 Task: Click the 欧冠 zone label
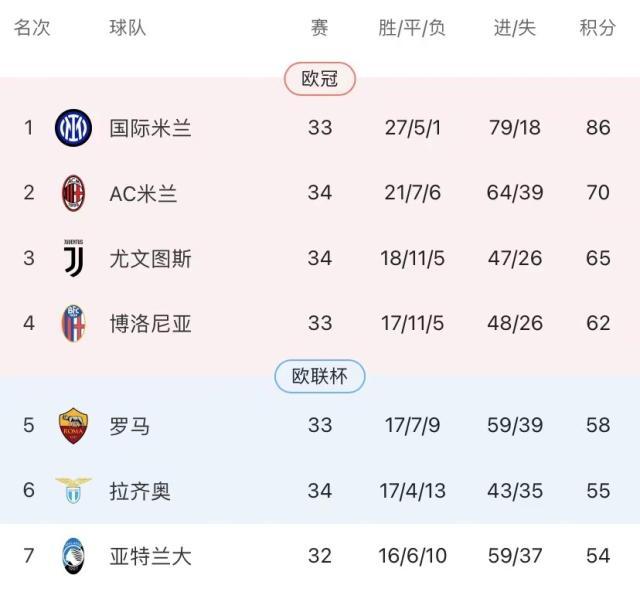[x=320, y=79]
